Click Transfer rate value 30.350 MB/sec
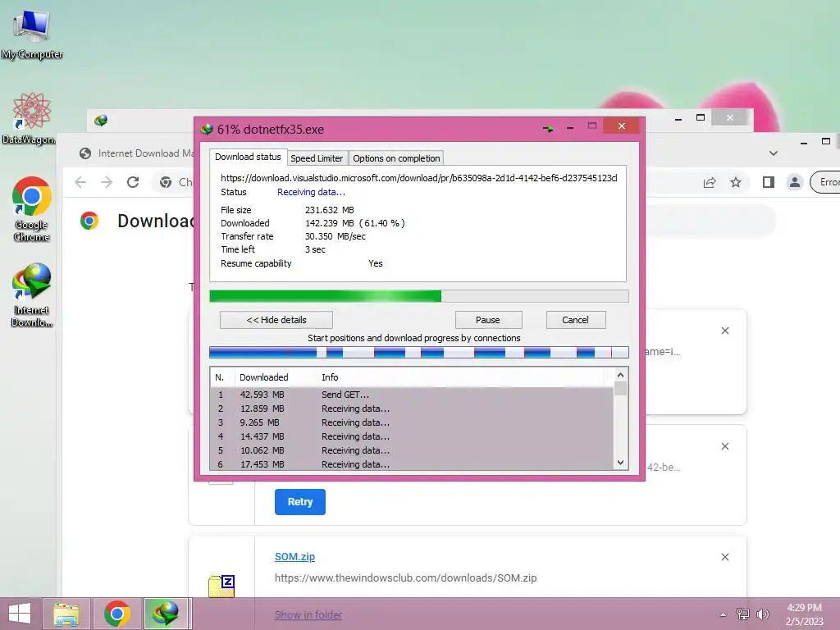Viewport: 840px width, 630px height. point(336,236)
